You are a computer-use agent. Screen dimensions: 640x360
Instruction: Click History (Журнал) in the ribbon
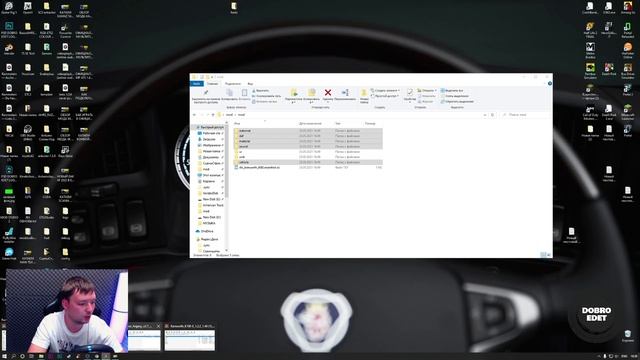tap(425, 101)
